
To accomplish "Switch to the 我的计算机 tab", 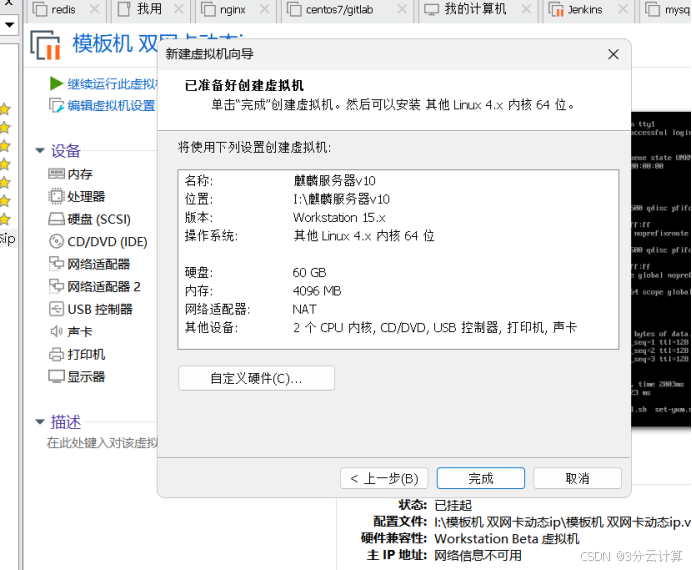I will pos(478,11).
